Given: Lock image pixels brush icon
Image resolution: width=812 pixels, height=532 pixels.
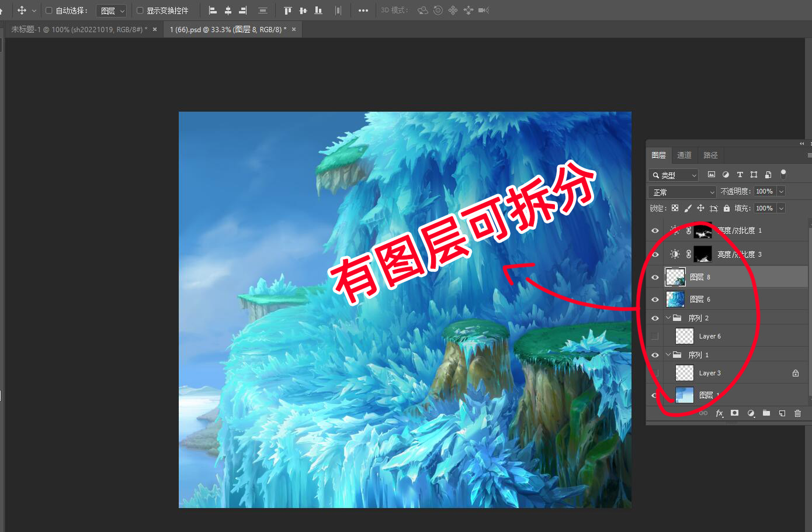Looking at the screenshot, I should 688,208.
